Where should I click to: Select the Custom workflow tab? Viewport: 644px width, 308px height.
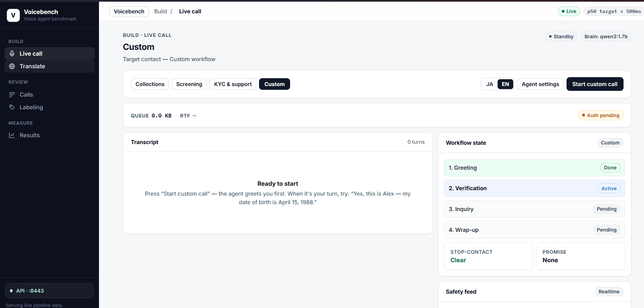tap(274, 84)
